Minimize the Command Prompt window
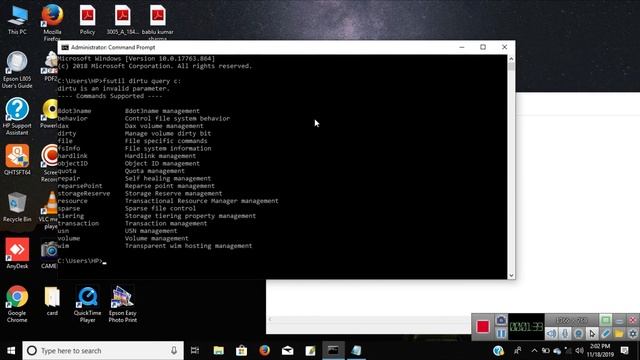This screenshot has width=640, height=360. (462, 47)
